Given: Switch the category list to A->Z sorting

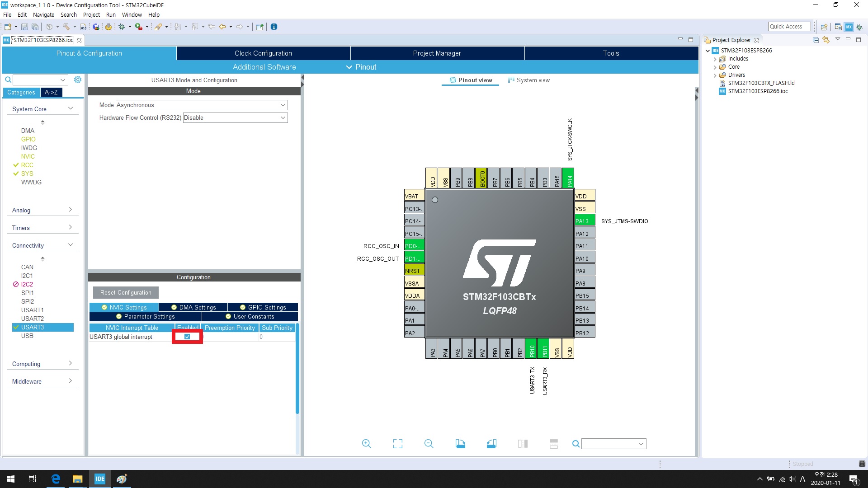Looking at the screenshot, I should click(x=51, y=92).
